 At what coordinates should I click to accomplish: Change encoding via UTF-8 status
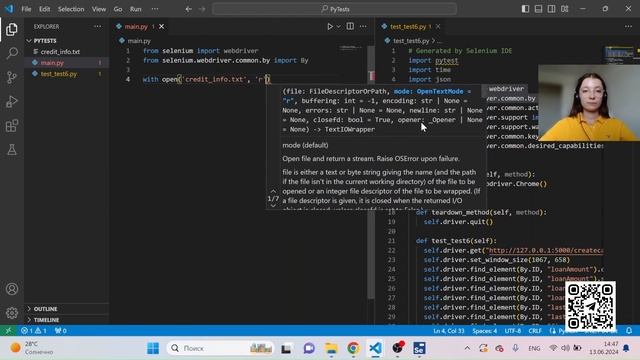point(513,331)
